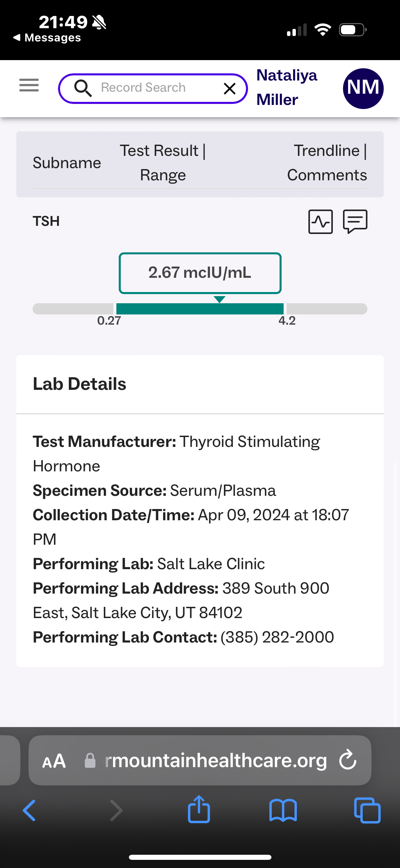Show all Safari tabs
400x868 pixels.
click(367, 810)
